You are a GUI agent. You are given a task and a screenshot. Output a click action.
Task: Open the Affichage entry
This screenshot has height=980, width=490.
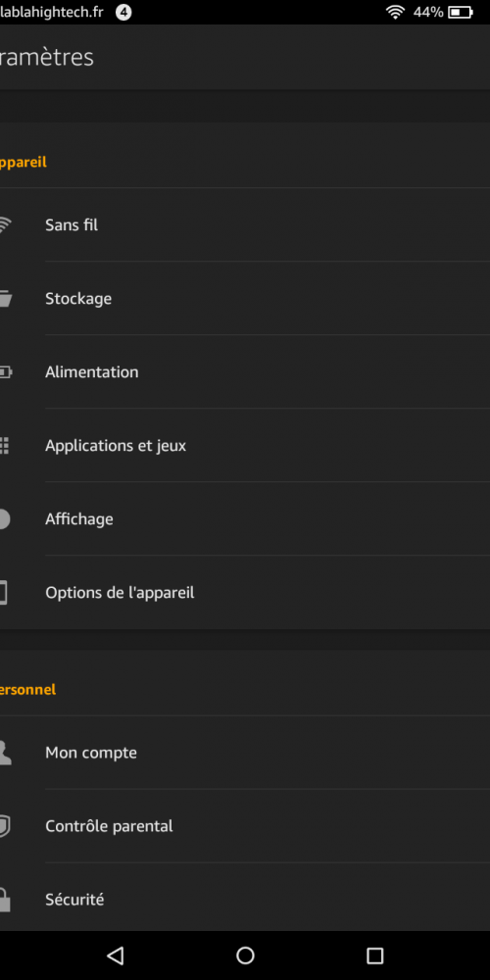click(245, 519)
